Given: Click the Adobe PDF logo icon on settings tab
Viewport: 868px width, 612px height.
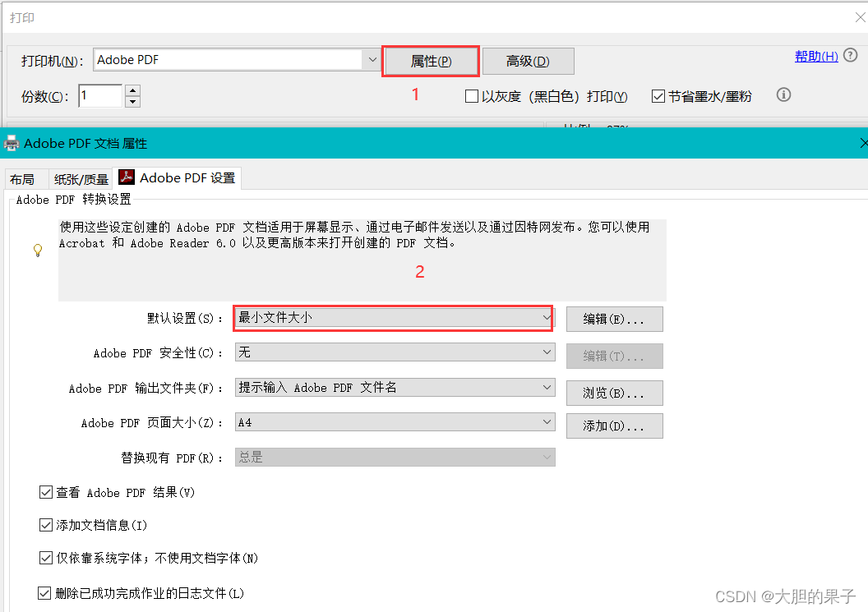Looking at the screenshot, I should click(x=127, y=177).
